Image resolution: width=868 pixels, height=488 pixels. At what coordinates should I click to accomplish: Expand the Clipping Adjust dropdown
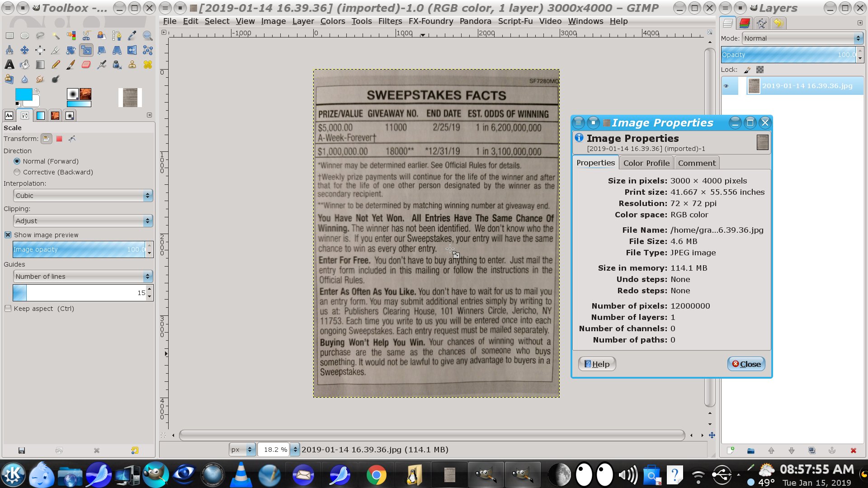pos(83,221)
